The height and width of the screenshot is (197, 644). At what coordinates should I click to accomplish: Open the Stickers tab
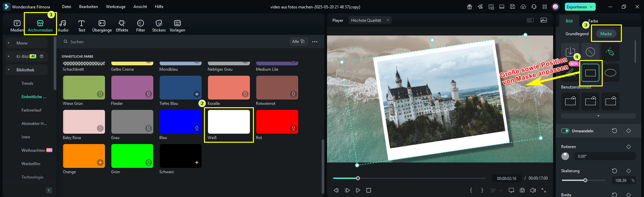pos(159,26)
